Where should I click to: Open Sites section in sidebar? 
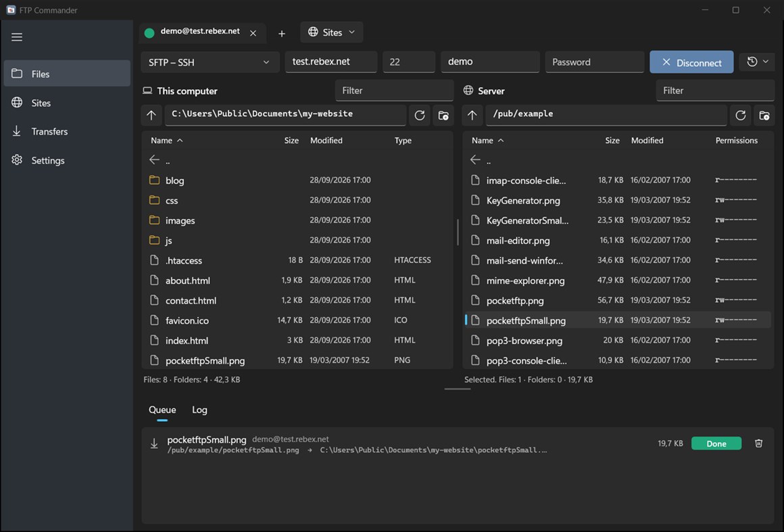pos(67,103)
